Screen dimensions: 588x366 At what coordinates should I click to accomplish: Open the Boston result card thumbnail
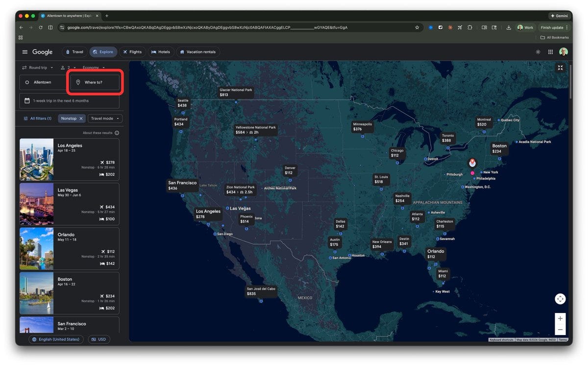(36, 293)
